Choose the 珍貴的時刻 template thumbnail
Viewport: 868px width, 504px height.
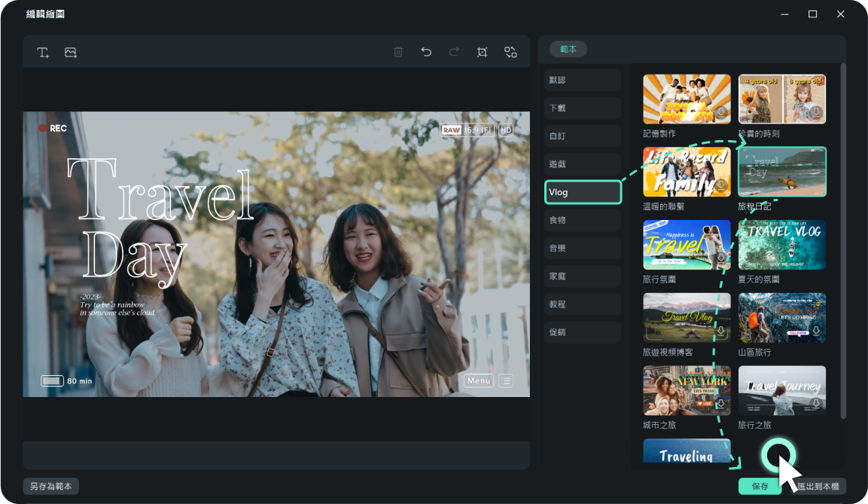coord(781,99)
